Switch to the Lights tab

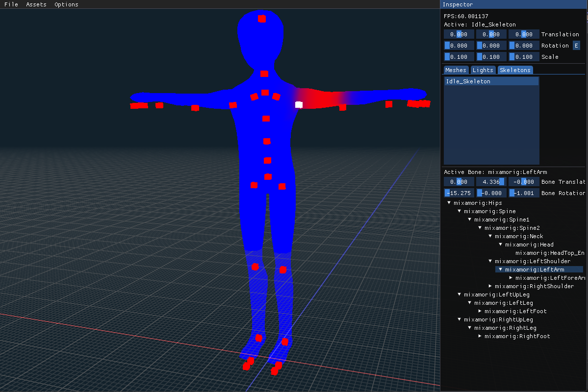(x=483, y=70)
